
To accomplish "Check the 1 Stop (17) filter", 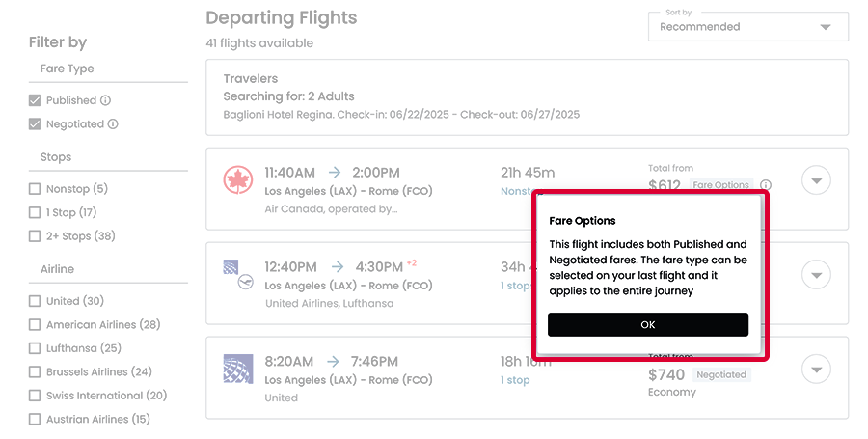I will click(x=36, y=212).
